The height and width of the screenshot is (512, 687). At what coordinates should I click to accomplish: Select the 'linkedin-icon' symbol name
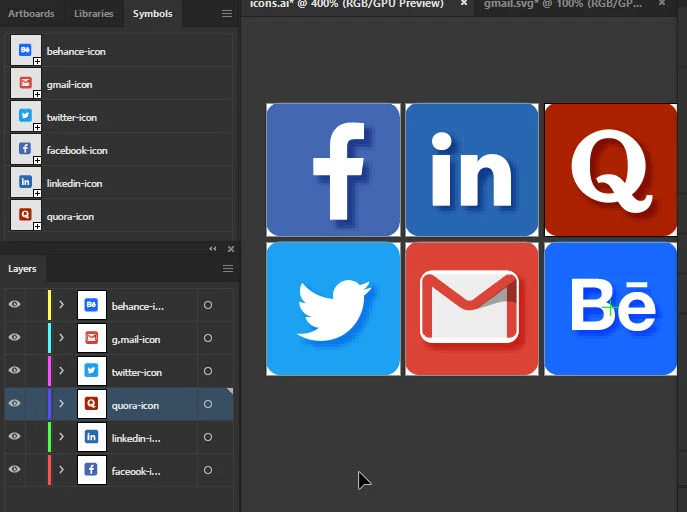74,184
